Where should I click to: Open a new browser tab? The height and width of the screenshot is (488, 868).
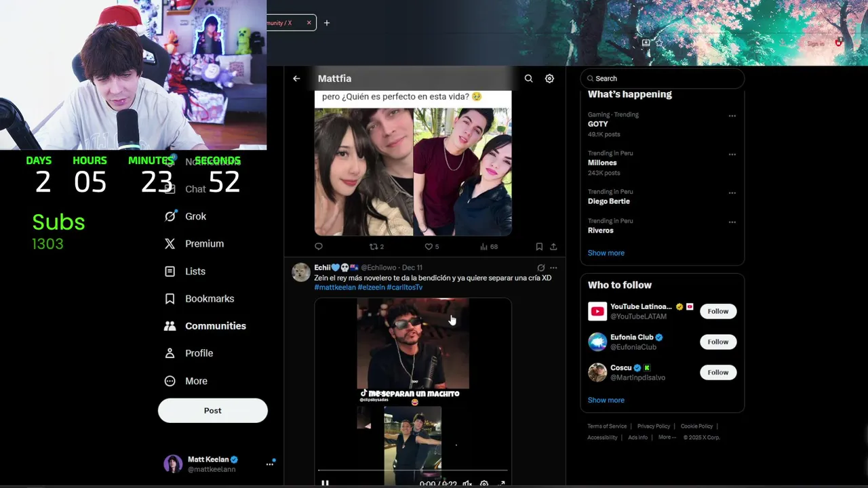[326, 22]
